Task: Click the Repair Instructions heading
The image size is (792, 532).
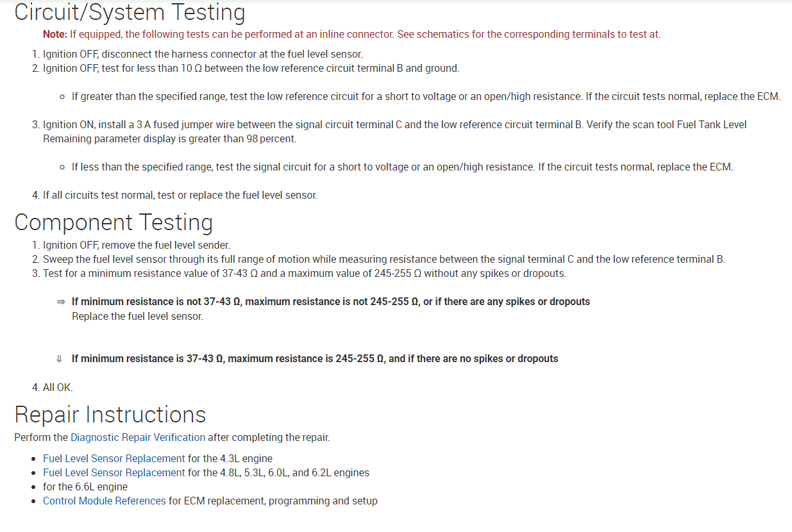Action: tap(110, 415)
